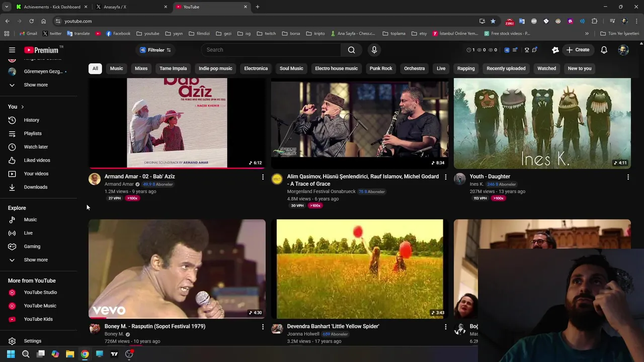Open the Morgenland Festival Osnabrueck channel link

coord(321,192)
